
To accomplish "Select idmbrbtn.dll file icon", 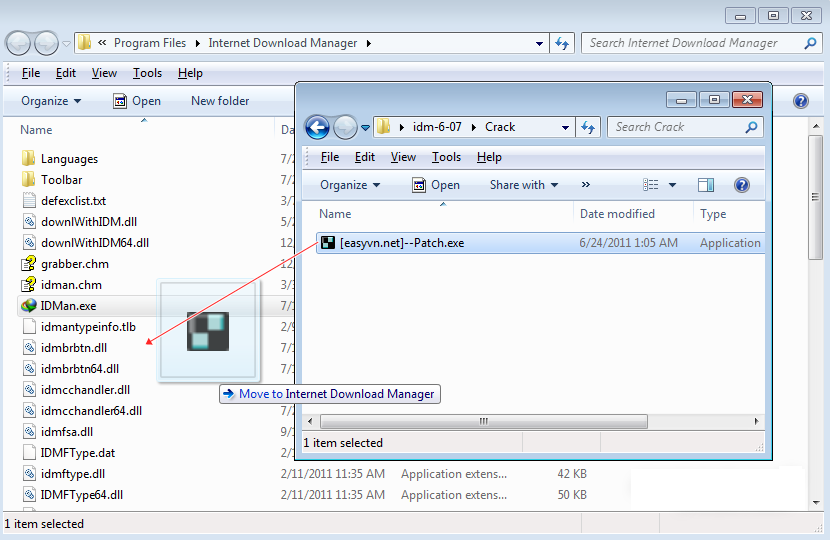I will coord(29,348).
